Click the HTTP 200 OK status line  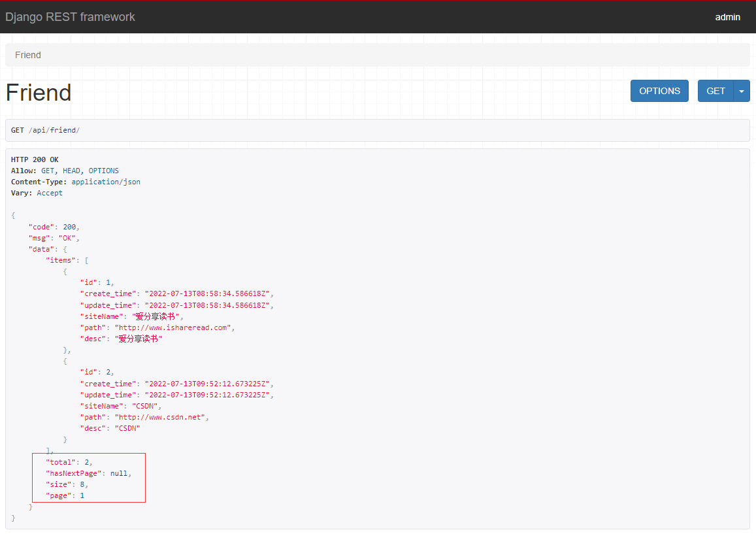tap(35, 159)
